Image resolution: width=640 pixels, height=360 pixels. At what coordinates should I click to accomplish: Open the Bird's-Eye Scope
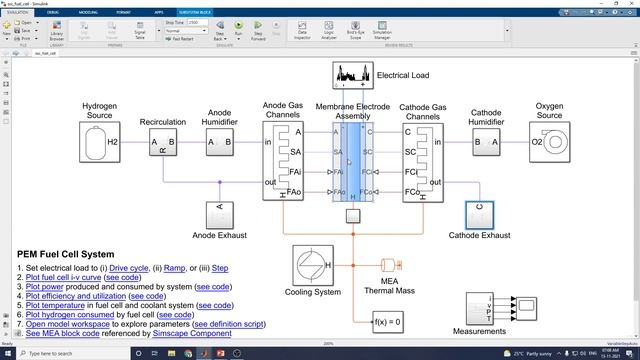[356, 31]
